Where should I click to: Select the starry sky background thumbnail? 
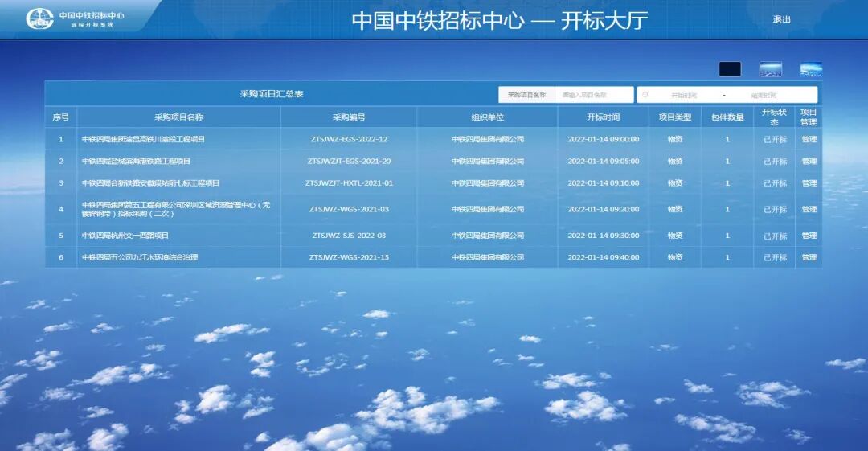(771, 69)
